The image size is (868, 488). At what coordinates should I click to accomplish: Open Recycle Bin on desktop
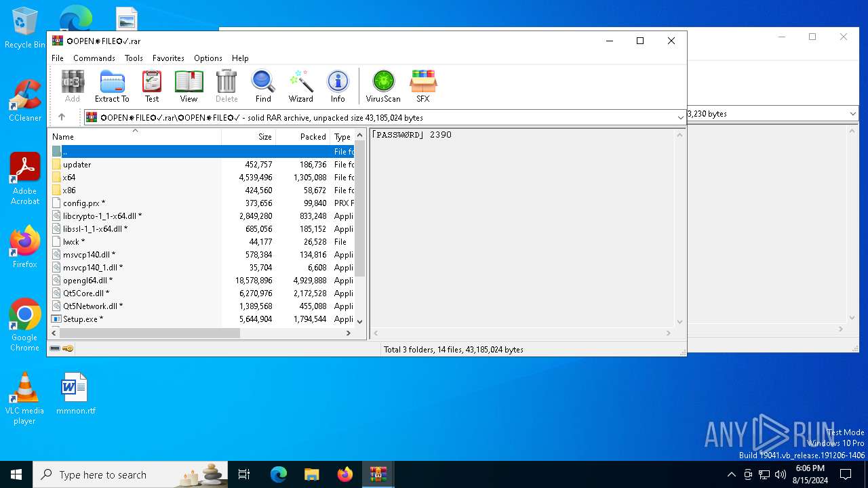tap(25, 28)
